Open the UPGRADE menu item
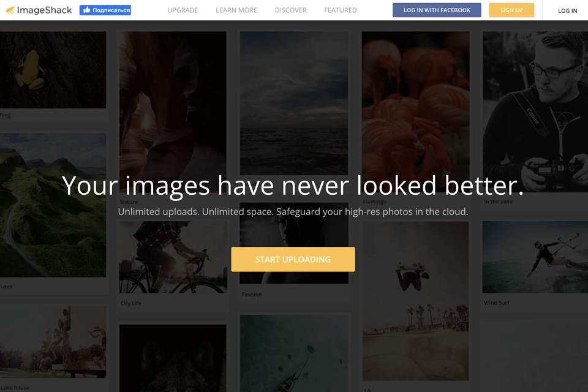 click(x=183, y=10)
